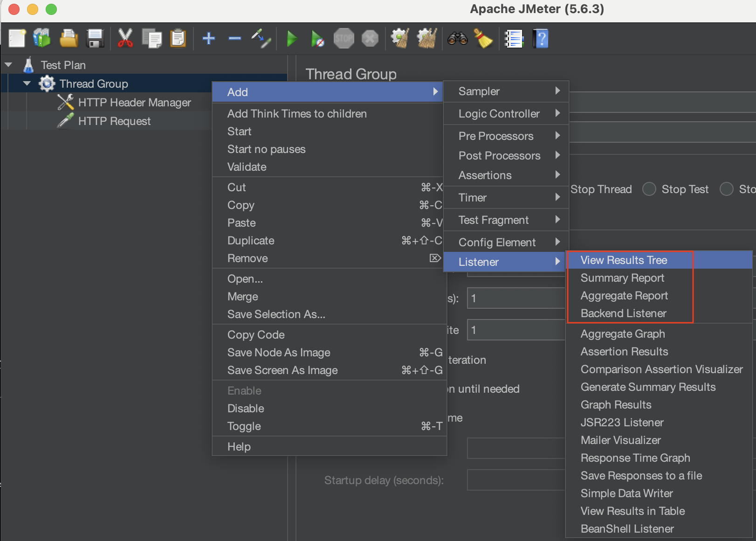This screenshot has height=541, width=756.
Task: Click the Stop sign toolbar icon
Action: pos(344,38)
